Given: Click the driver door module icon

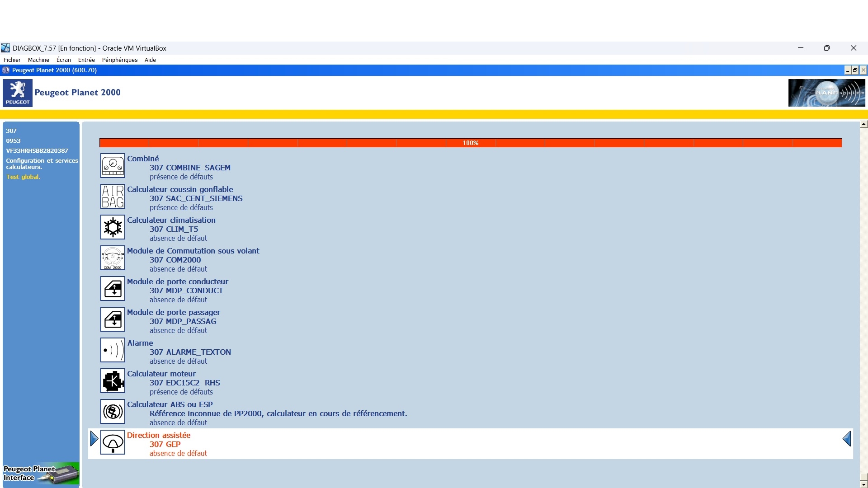Looking at the screenshot, I should [113, 289].
